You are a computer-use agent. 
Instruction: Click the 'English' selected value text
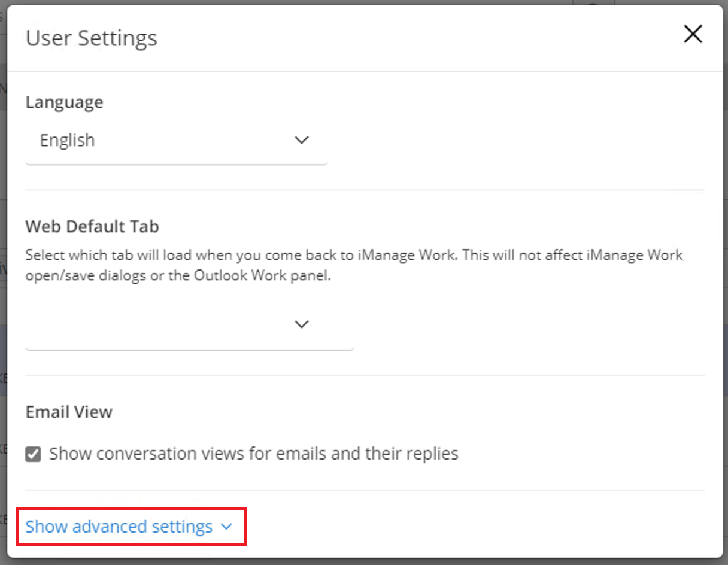click(67, 141)
